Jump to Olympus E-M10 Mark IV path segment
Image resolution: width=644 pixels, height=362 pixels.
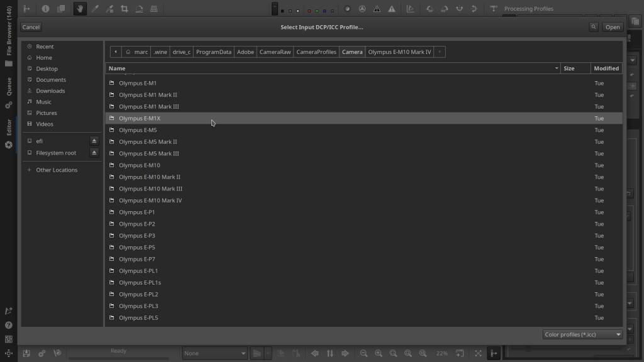pyautogui.click(x=399, y=52)
